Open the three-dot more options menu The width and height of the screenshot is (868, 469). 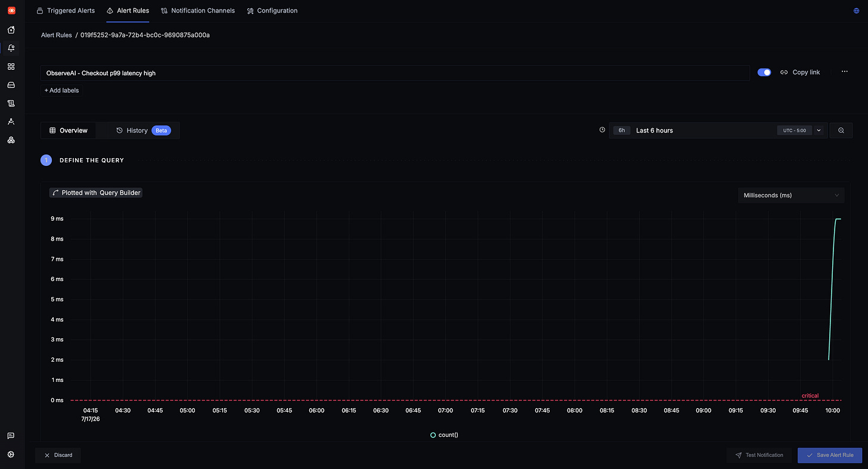point(845,72)
